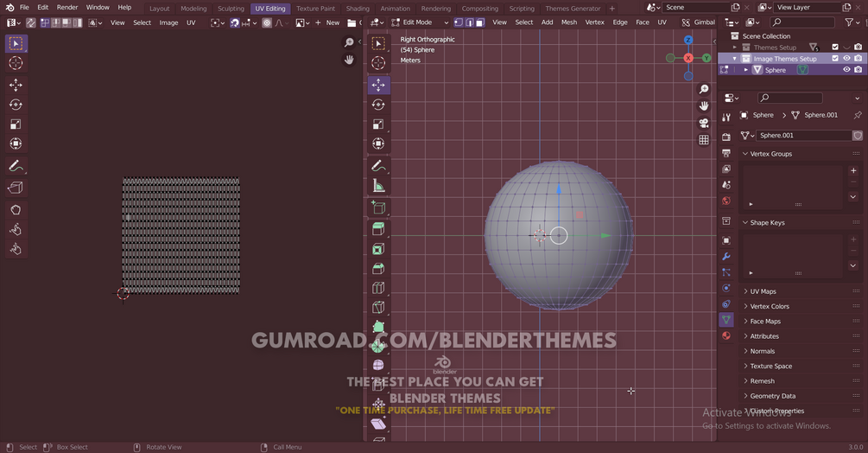Select the 3D viewport Move tool
Screen dimensions: 868x453
[378, 85]
